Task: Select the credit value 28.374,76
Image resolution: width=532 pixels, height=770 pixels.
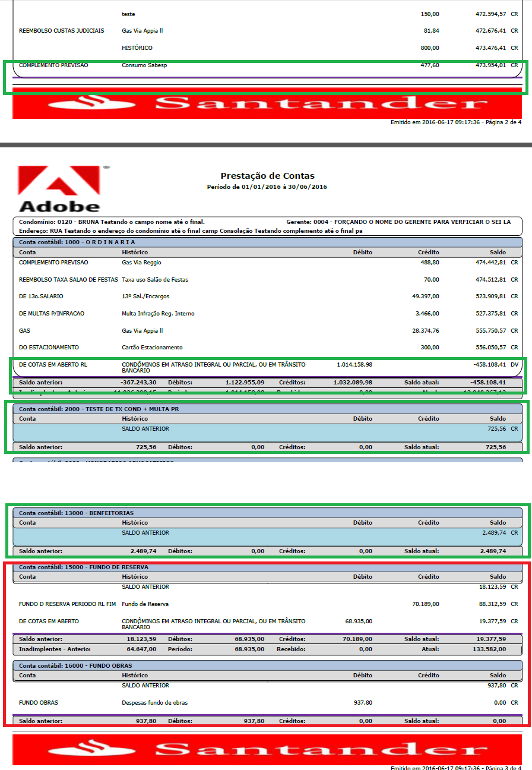Action: pyautogui.click(x=426, y=330)
